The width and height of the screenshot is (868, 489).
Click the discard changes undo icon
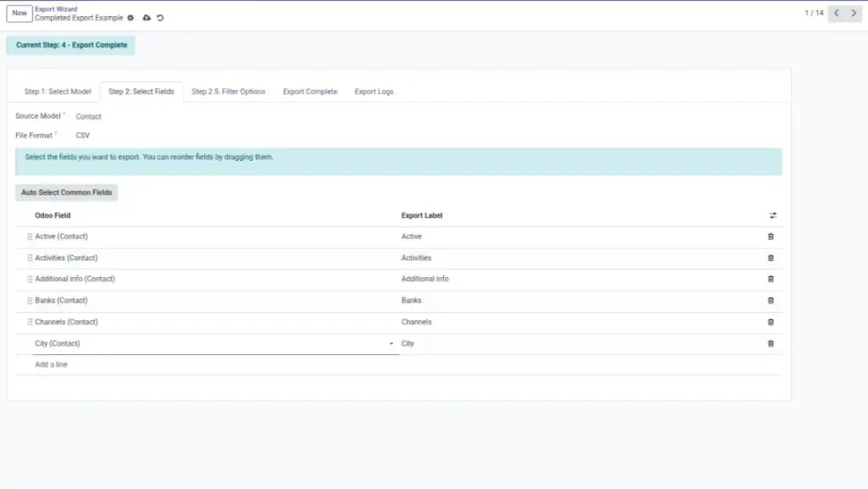pos(160,18)
